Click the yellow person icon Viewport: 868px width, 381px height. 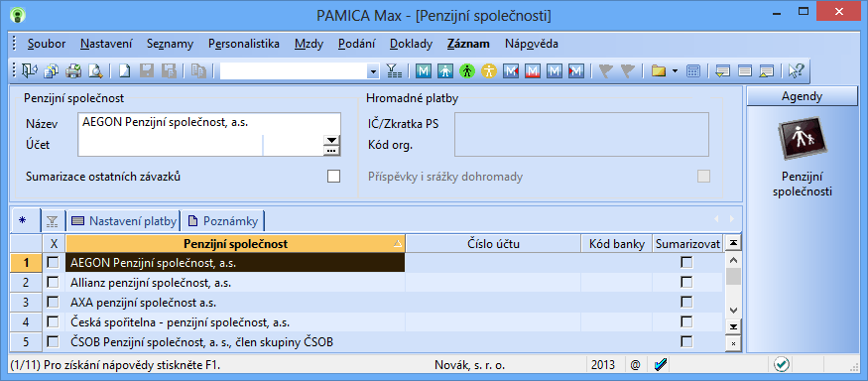pyautogui.click(x=489, y=70)
